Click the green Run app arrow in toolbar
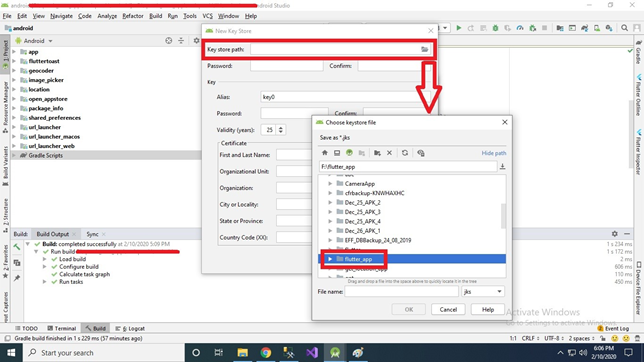Viewport: 644px width, 362px height. 459,28
